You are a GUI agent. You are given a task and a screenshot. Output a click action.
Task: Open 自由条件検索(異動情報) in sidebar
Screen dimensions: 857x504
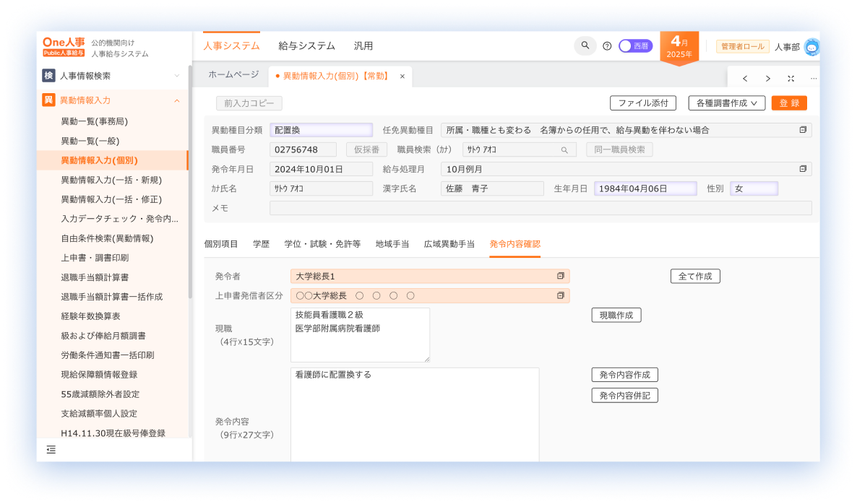(x=107, y=238)
